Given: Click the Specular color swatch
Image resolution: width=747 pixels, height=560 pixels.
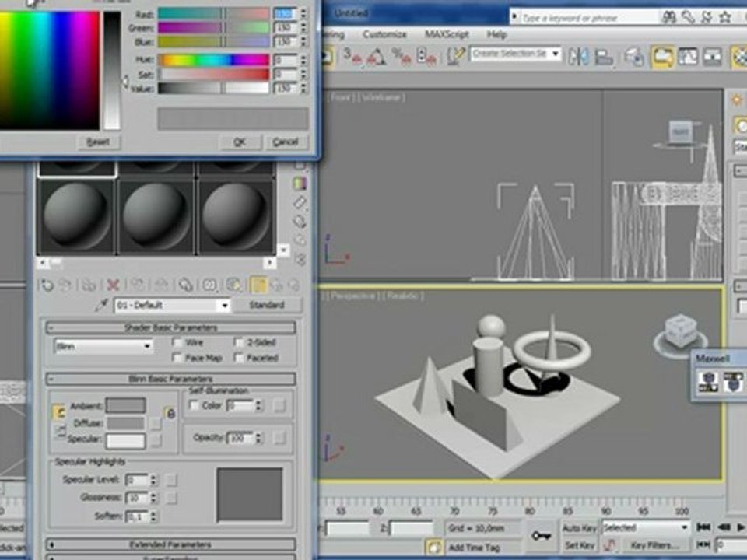Looking at the screenshot, I should [125, 440].
